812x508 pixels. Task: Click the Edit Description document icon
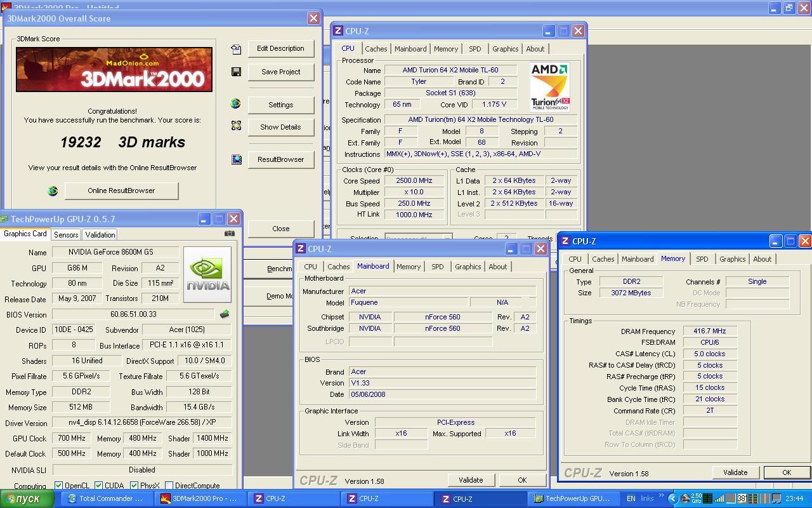tap(236, 49)
